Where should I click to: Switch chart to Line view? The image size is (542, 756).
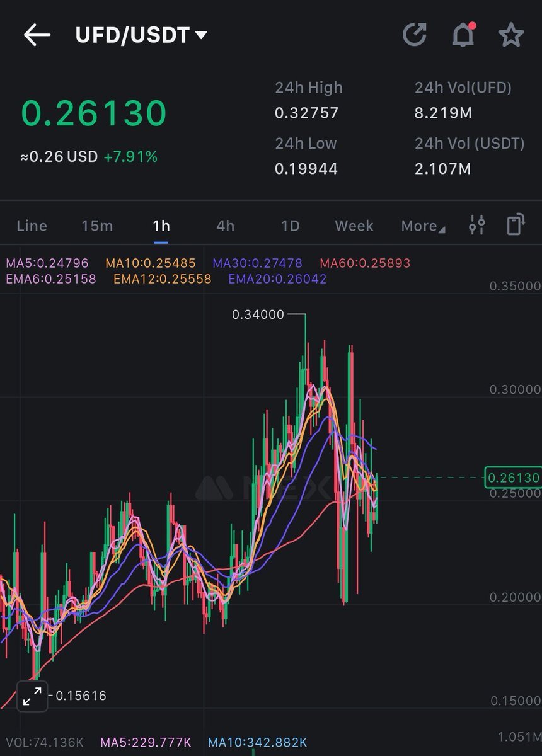tap(32, 226)
